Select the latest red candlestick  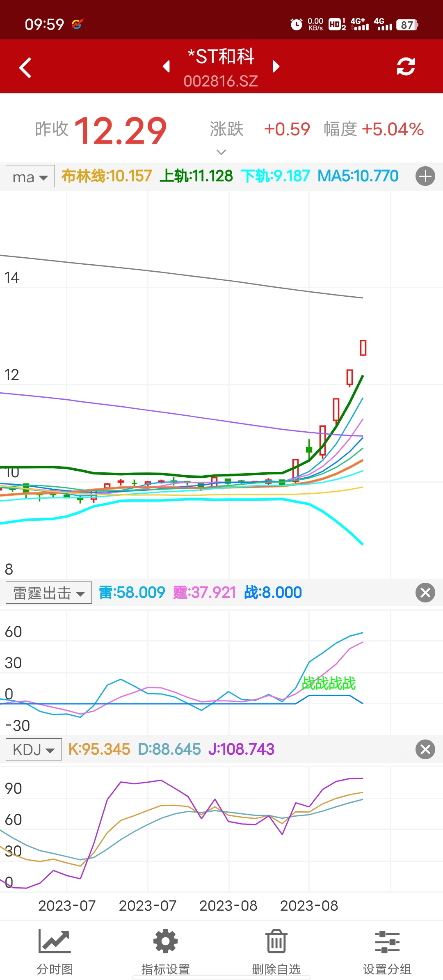(363, 348)
